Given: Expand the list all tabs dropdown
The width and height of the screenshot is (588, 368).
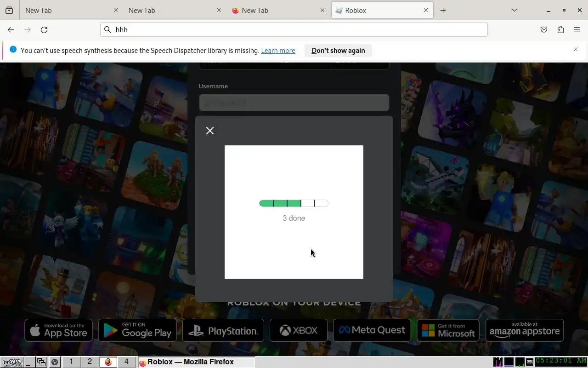Looking at the screenshot, I should [514, 10].
